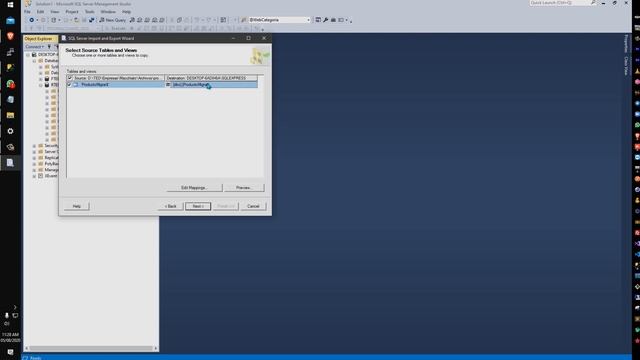The height and width of the screenshot is (360, 640).
Task: Expand the Replication folder node
Action: (x=35, y=158)
